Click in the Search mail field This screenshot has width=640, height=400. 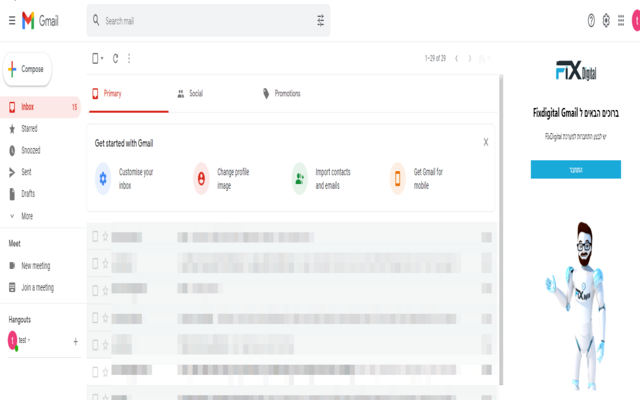pyautogui.click(x=208, y=20)
